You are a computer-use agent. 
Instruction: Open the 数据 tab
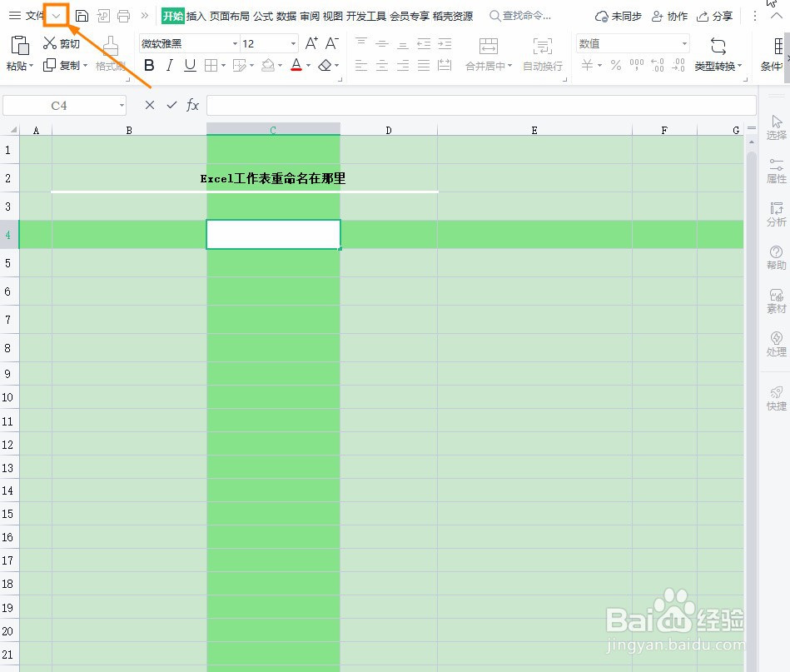(286, 16)
